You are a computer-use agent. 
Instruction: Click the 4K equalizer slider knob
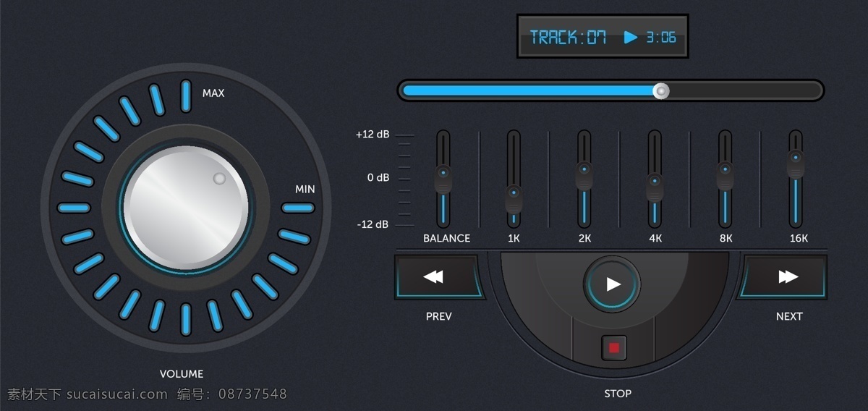655,187
